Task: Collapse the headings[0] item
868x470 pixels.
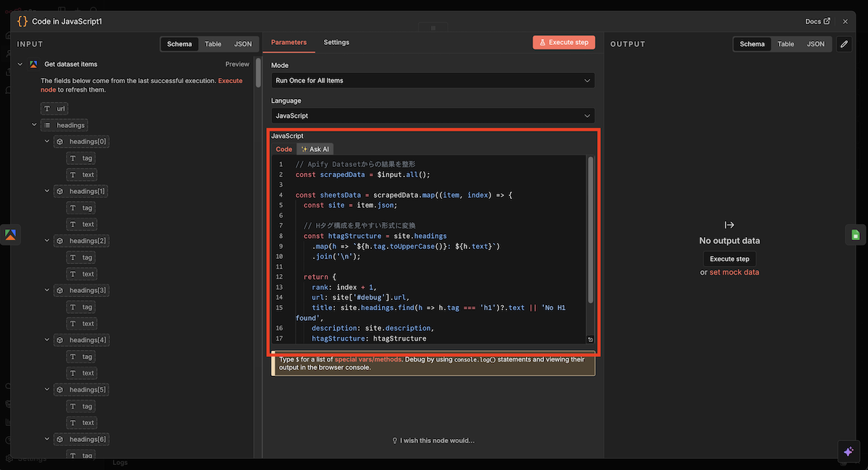Action: click(x=47, y=142)
